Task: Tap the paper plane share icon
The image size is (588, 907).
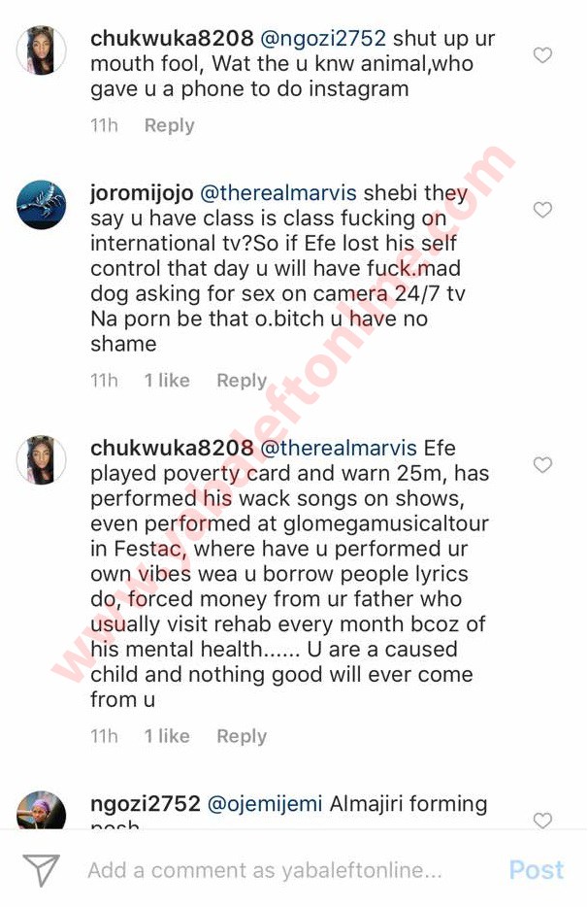Action: point(41,870)
